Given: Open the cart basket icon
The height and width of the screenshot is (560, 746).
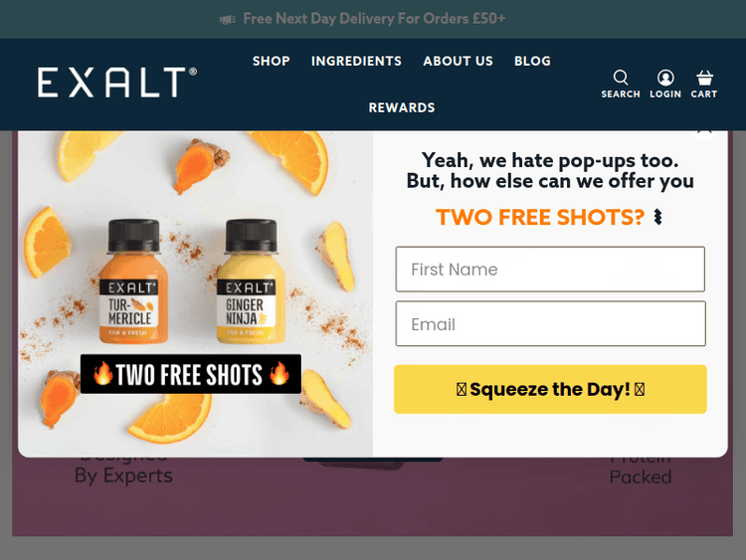Looking at the screenshot, I should pyautogui.click(x=704, y=77).
